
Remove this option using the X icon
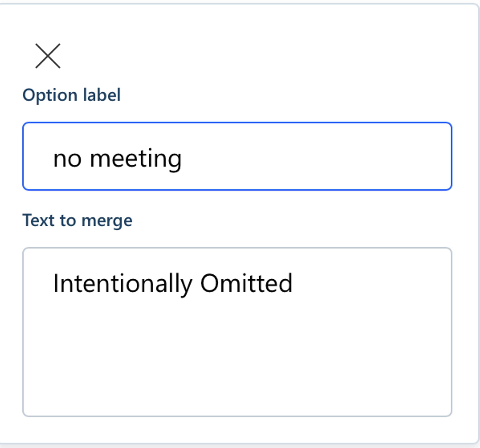pyautogui.click(x=48, y=56)
